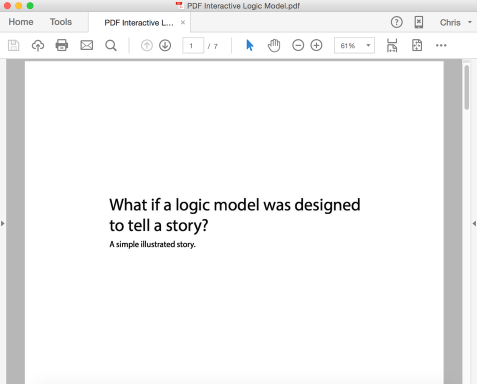Click the upload to cloud icon
477x384 pixels.
[38, 45]
